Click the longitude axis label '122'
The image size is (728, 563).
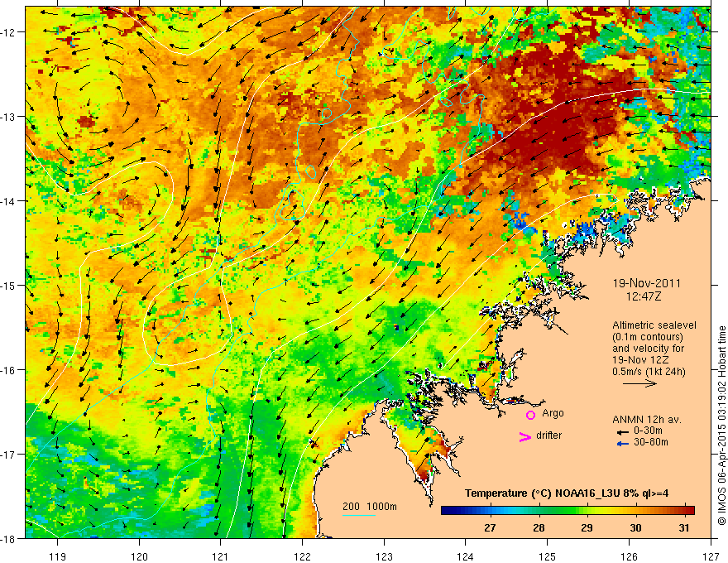point(302,556)
